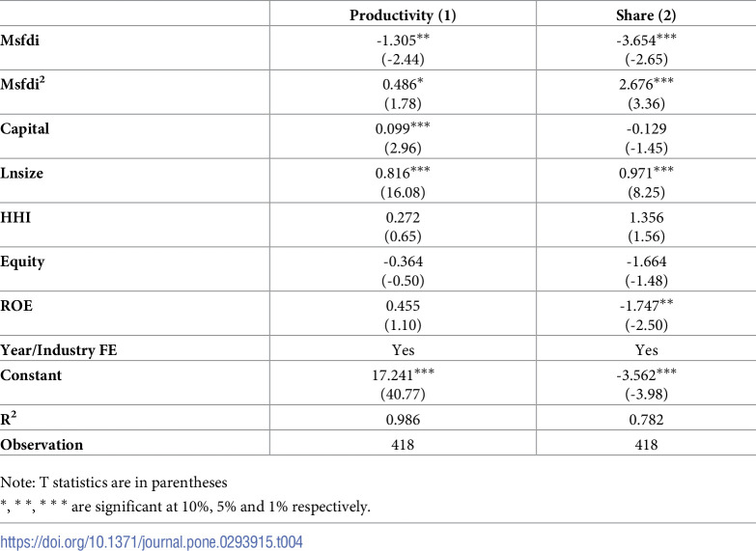Viewport: 756px width, 551px height.
Task: Select the Constant row label
Action: point(31,375)
